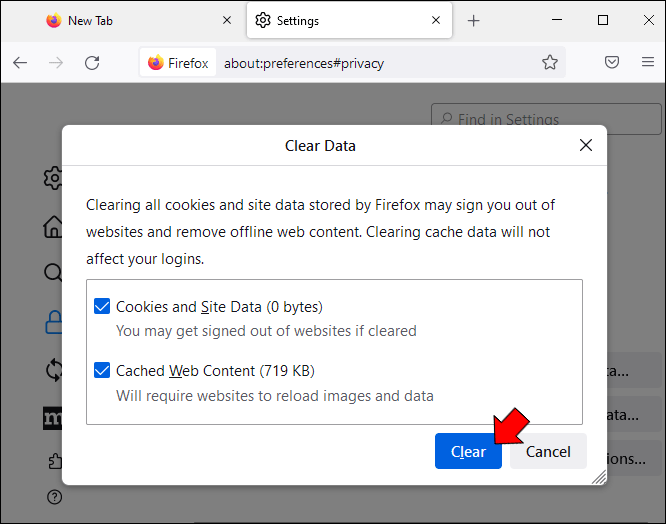Bookmark this page with star icon
The image size is (666, 524).
(550, 63)
